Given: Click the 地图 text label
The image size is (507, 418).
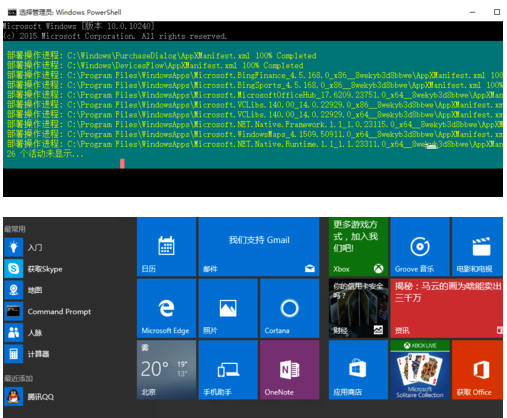Looking at the screenshot, I should tap(35, 290).
